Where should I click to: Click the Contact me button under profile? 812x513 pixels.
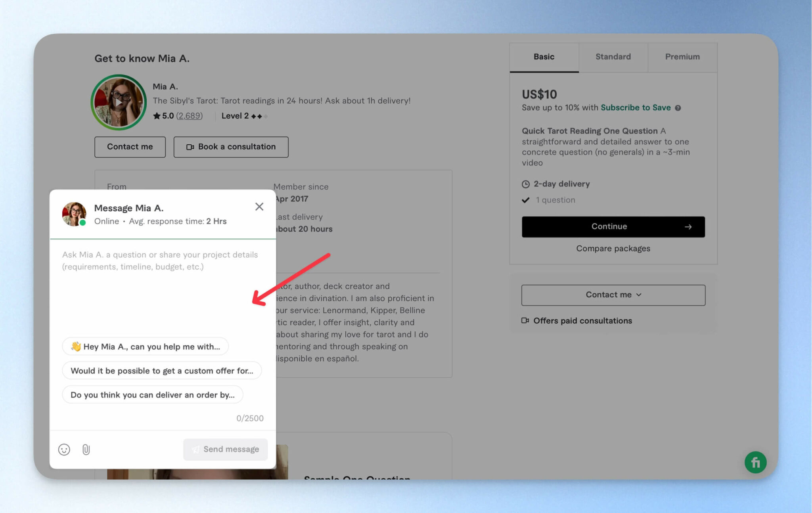pyautogui.click(x=130, y=147)
